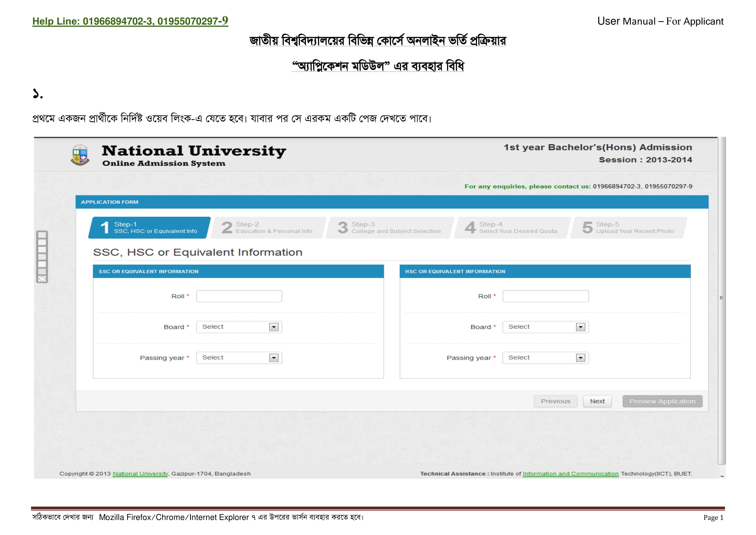Click the Preview Application button
This screenshot has width=756, height=535.
tap(663, 401)
